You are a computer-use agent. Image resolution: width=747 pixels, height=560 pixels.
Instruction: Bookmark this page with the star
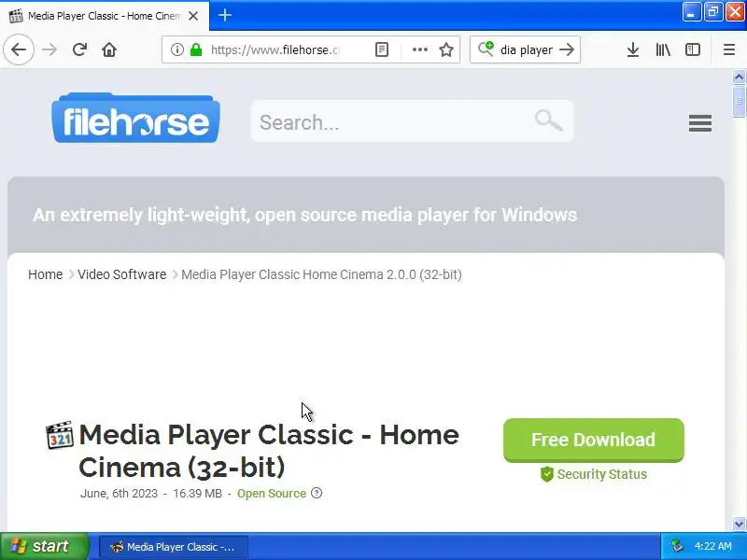click(x=446, y=49)
